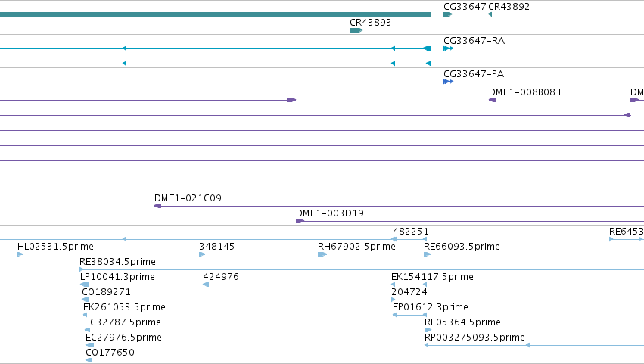Select the CR43893 gene feature arrow

click(x=356, y=30)
